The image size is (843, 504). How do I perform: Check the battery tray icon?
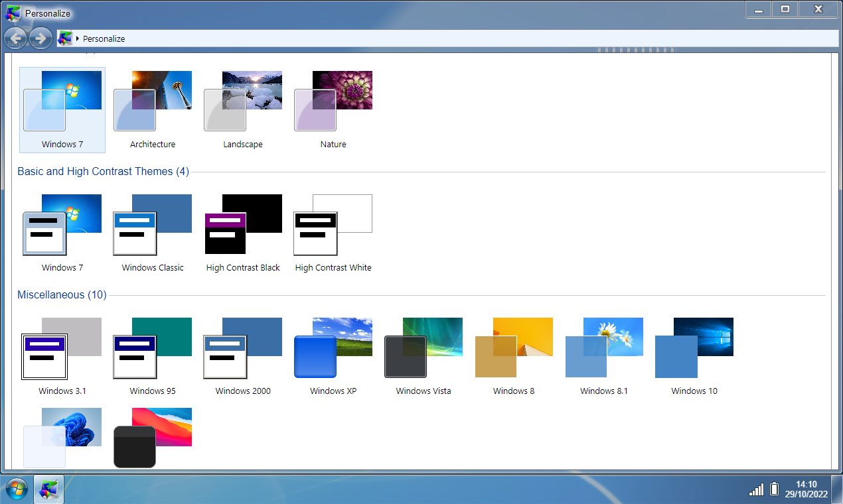coord(774,489)
